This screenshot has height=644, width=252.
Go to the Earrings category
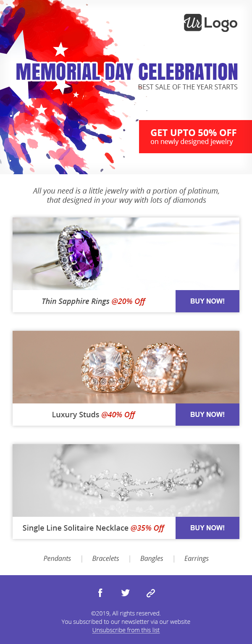(196, 558)
